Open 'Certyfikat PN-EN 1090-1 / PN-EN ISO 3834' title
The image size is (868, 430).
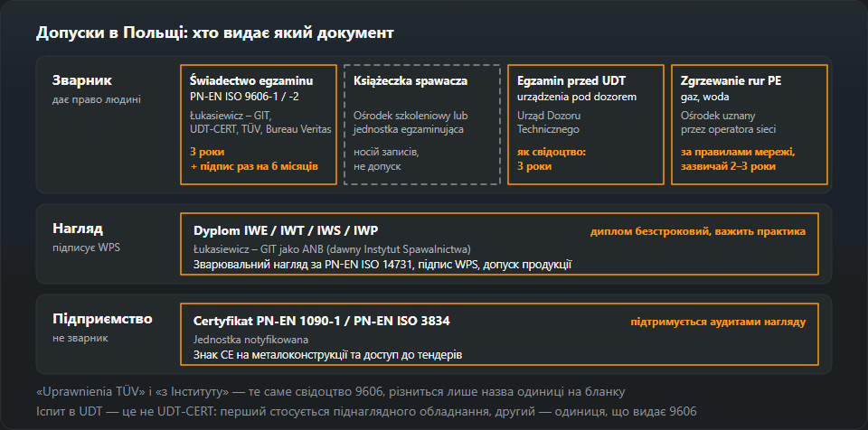click(321, 321)
